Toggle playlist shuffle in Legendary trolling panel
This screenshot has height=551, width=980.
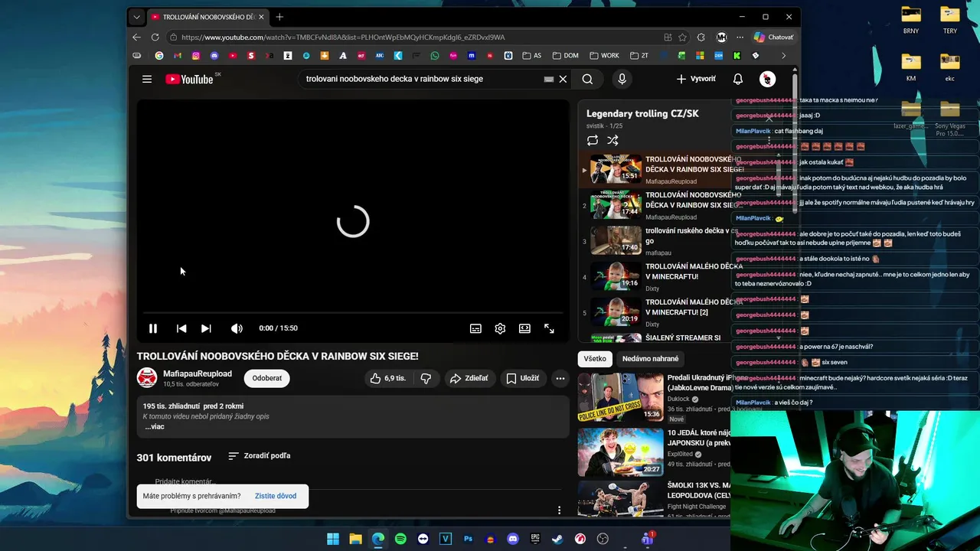point(612,140)
